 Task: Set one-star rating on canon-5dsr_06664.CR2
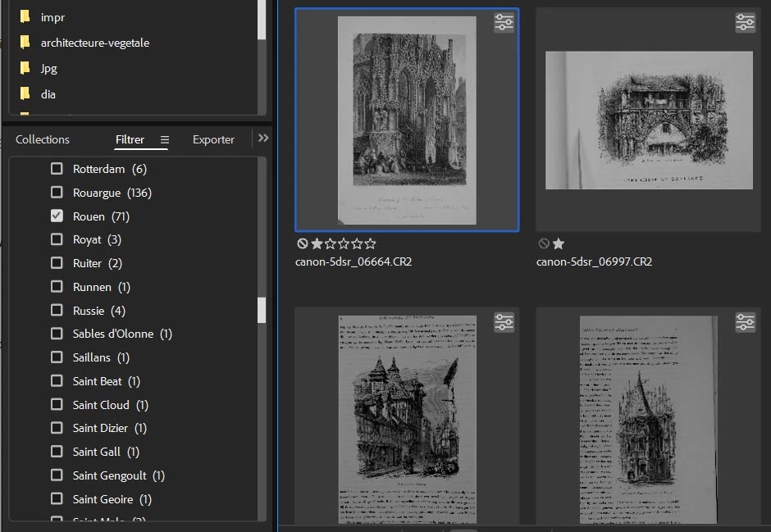317,243
